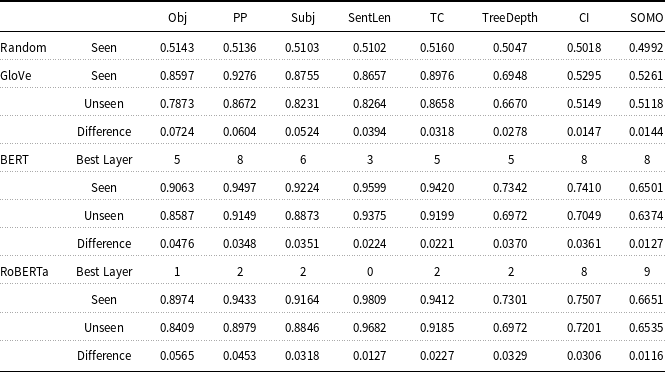Select GloVe Difference Obj value 0.0724
This screenshot has height=372, width=666.
pos(177,132)
